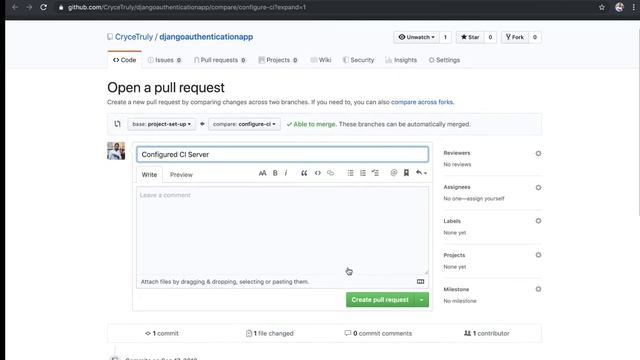This screenshot has height=360, width=640.
Task: Click the browser forward arrow
Action: pyautogui.click(x=29, y=7)
